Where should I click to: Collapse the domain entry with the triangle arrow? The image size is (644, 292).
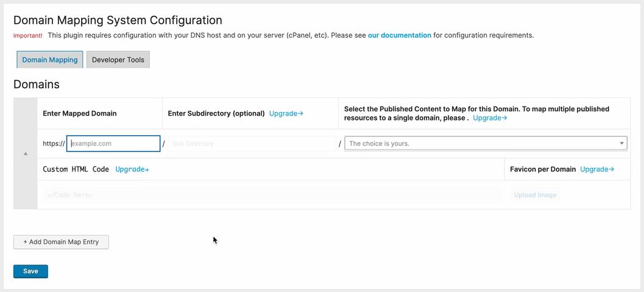tap(26, 154)
